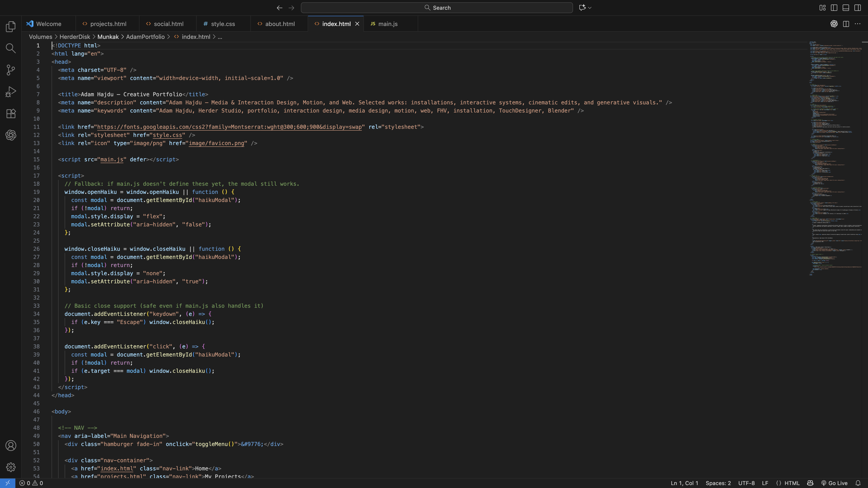Toggle the bottom panel visibility
The height and width of the screenshot is (488, 868).
(846, 7)
